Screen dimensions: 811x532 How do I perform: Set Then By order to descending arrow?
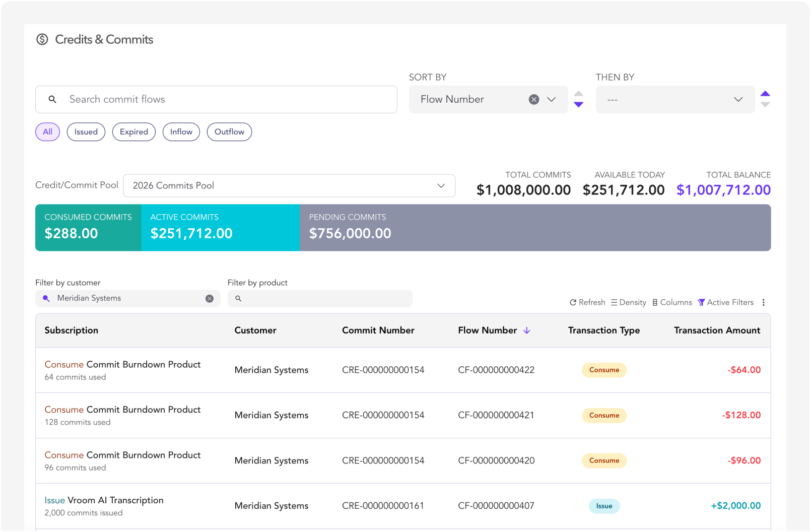coord(765,105)
